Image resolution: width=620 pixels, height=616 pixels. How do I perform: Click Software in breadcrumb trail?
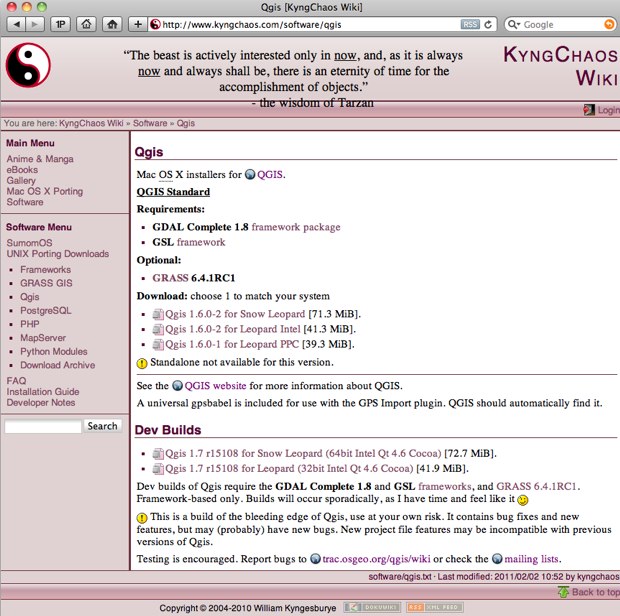pos(150,123)
